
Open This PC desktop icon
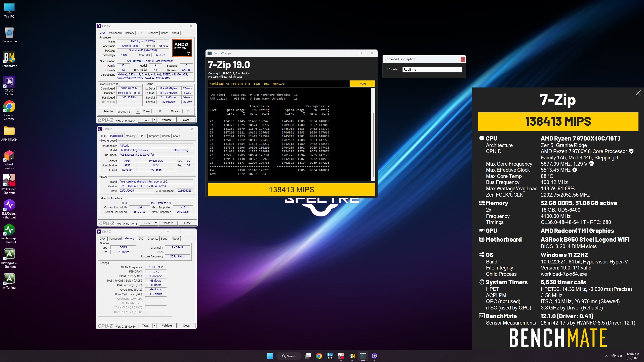(x=9, y=11)
